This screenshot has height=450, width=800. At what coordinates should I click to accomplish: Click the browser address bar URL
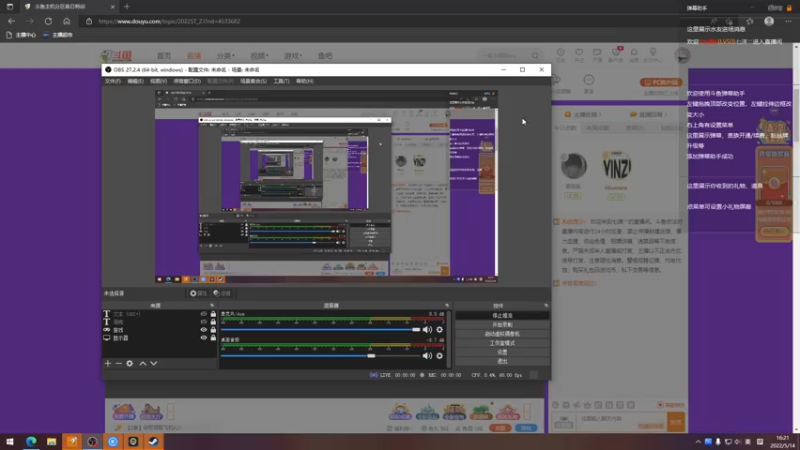tap(169, 21)
